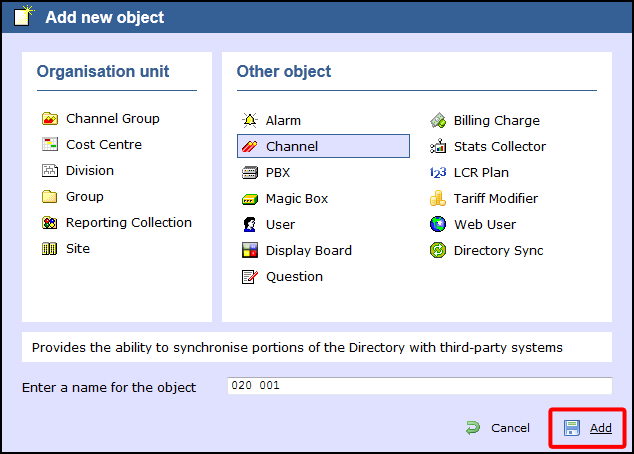The width and height of the screenshot is (634, 454).
Task: Click the User person icon
Action: point(250,225)
